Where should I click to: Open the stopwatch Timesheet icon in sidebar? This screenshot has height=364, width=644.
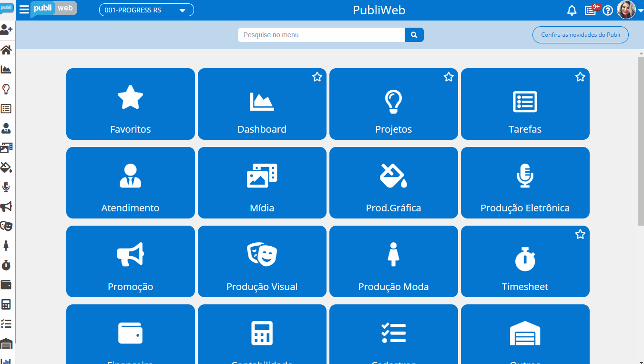coord(6,265)
